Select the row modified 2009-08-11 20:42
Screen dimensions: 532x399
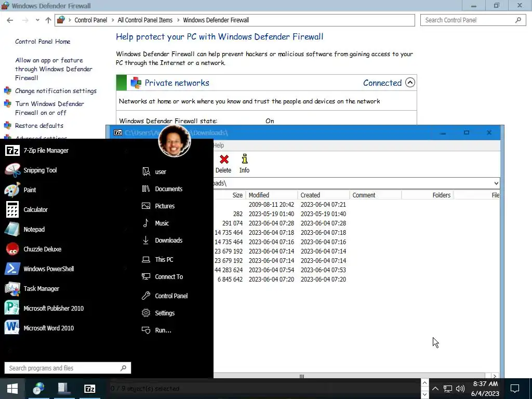coord(356,205)
